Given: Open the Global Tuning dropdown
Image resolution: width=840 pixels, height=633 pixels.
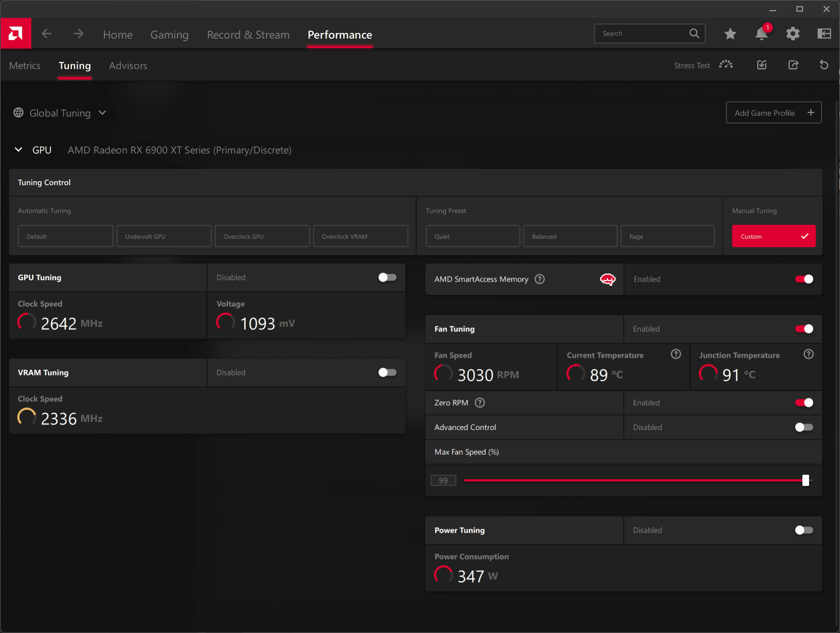Looking at the screenshot, I should pyautogui.click(x=60, y=113).
